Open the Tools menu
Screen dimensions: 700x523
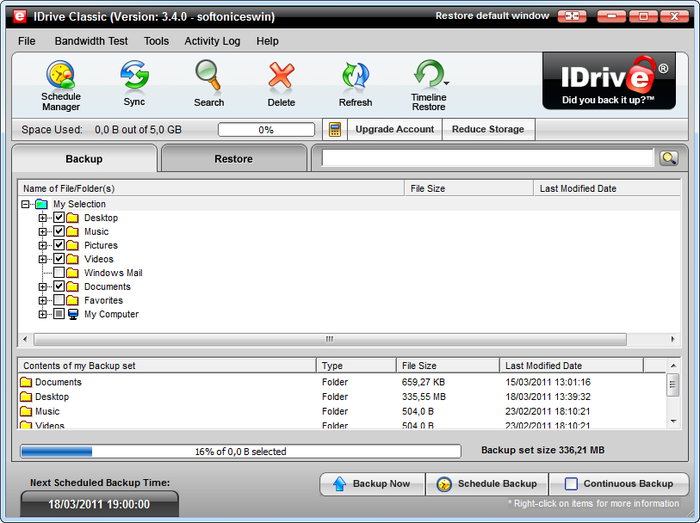point(156,41)
